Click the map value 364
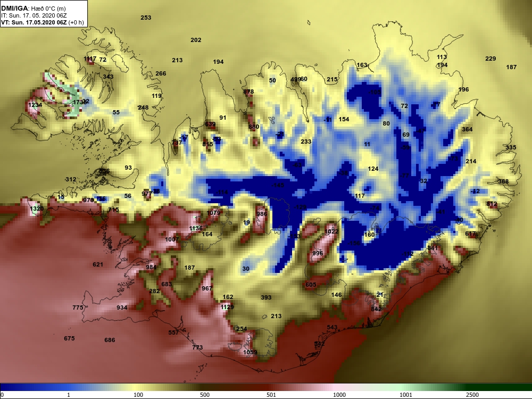 467,129
